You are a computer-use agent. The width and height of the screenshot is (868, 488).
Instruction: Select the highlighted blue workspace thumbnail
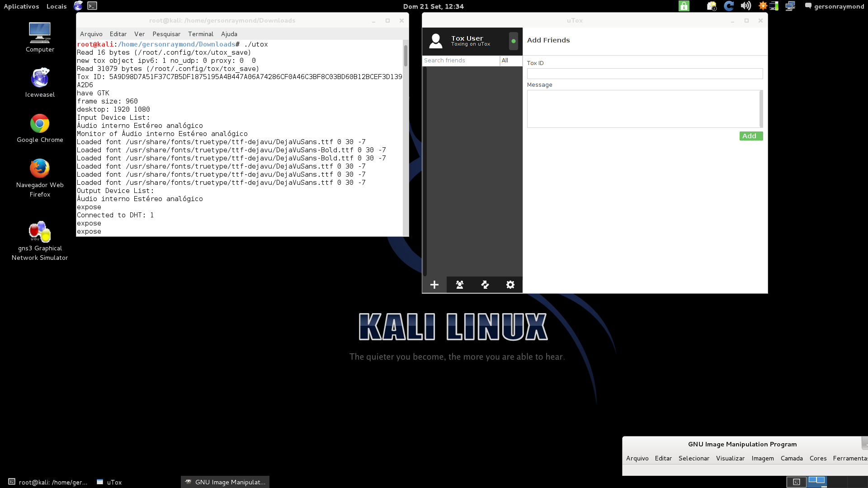pyautogui.click(x=817, y=482)
